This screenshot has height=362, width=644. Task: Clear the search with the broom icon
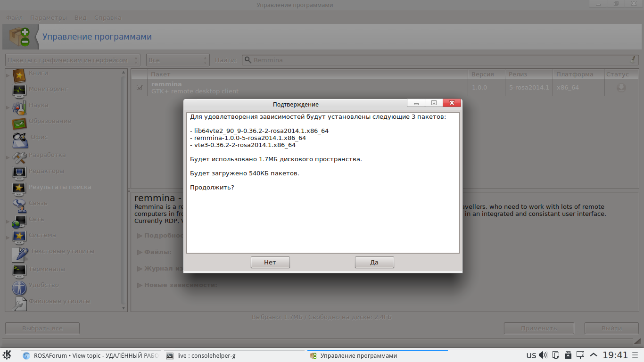(632, 60)
